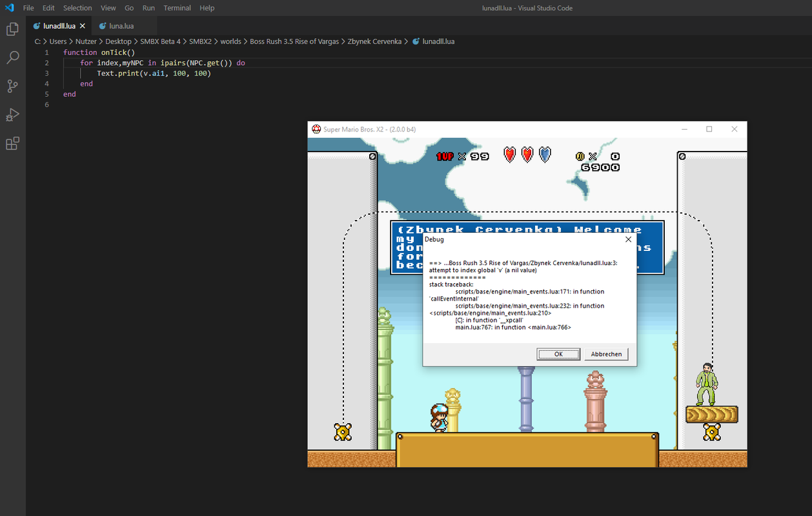The height and width of the screenshot is (516, 812).
Task: Click the Super Mario Bros. X2 window title
Action: (x=369, y=129)
